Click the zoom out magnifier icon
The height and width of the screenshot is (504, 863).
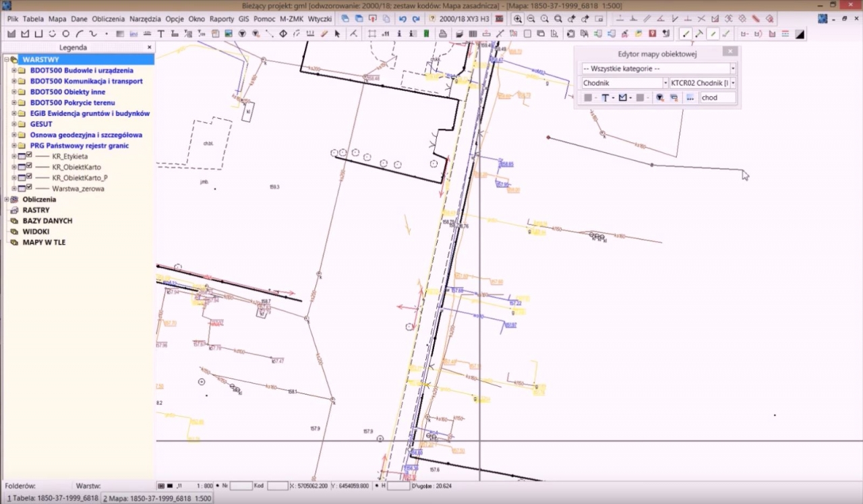[x=531, y=19]
